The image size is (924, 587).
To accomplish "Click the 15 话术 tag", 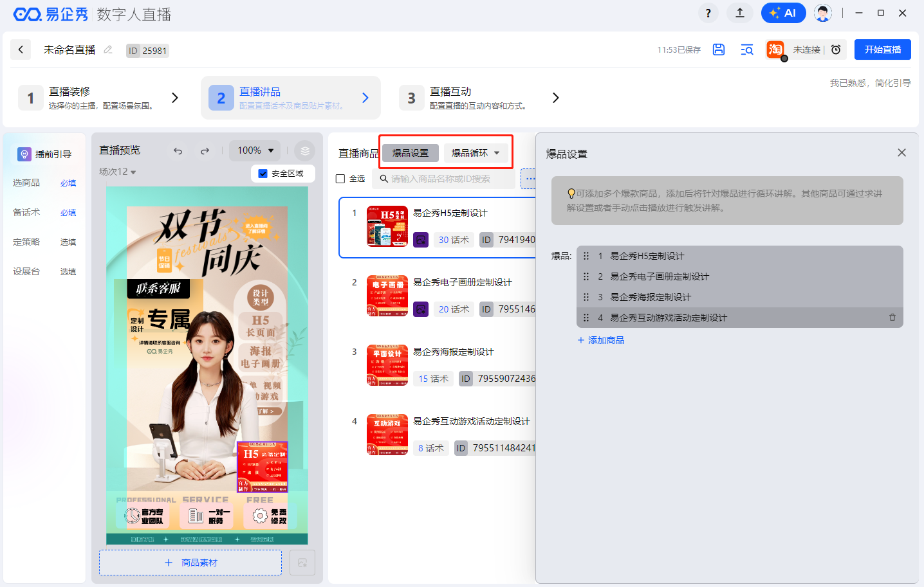I will pos(433,379).
